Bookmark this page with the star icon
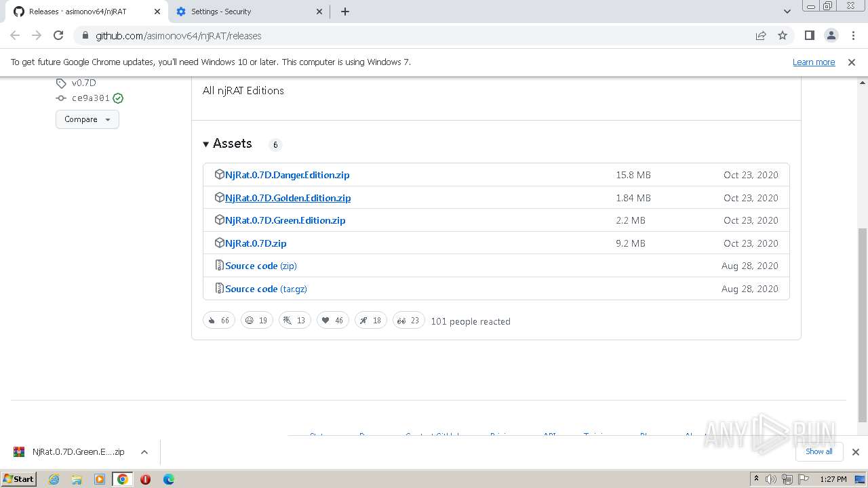868x488 pixels. coord(783,35)
